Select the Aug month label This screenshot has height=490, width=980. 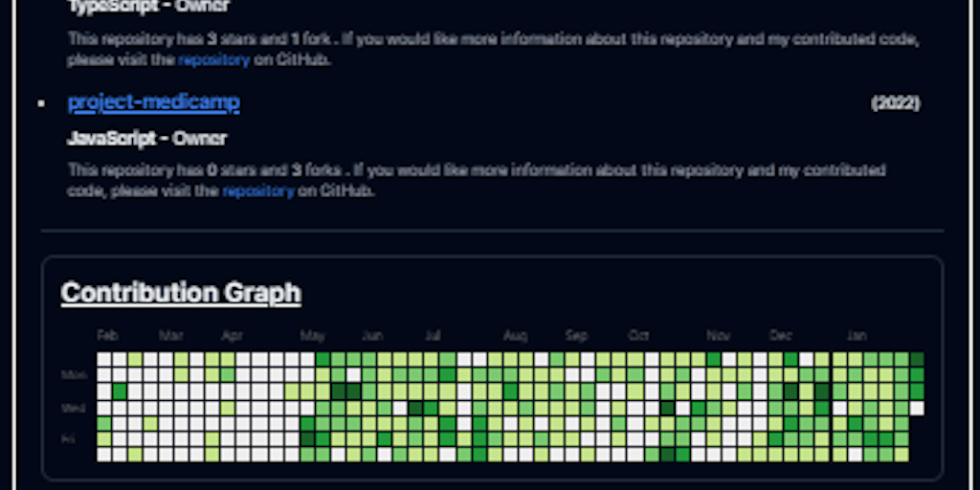[x=515, y=336]
